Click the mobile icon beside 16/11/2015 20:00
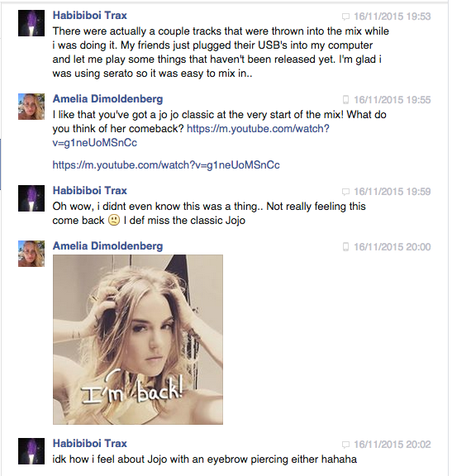The height and width of the screenshot is (476, 452). coord(345,247)
